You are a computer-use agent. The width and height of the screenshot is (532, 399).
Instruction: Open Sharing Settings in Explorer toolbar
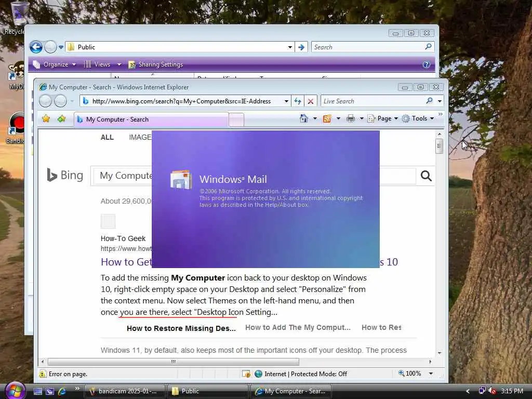(x=156, y=64)
